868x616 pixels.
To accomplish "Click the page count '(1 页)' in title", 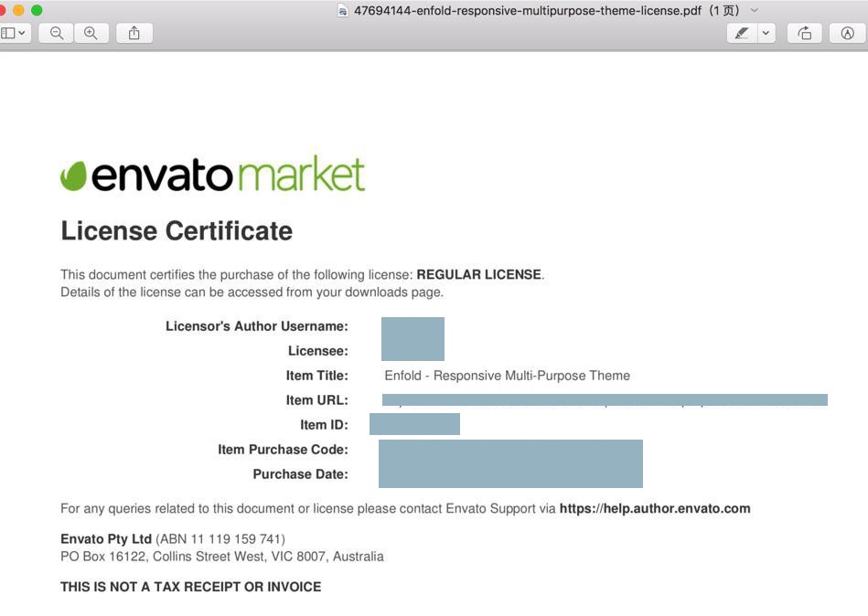I will tap(724, 10).
